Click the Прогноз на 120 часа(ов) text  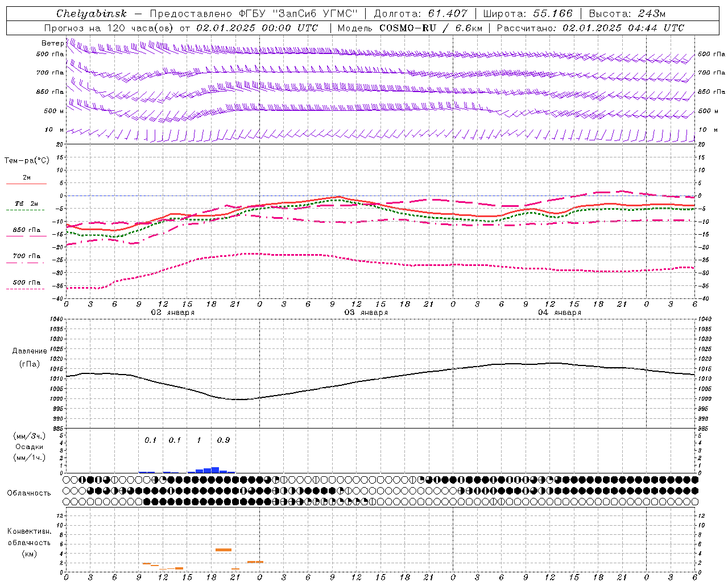110,28
